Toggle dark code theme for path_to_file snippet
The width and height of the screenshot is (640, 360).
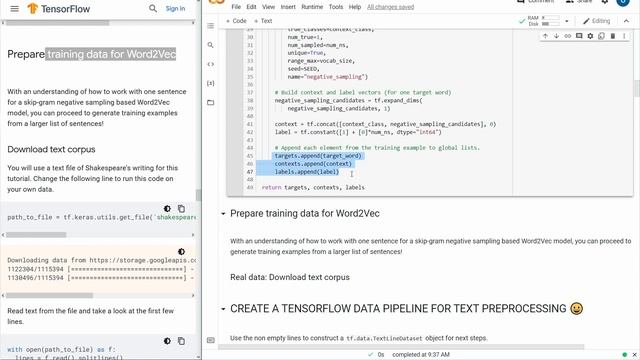point(167,209)
